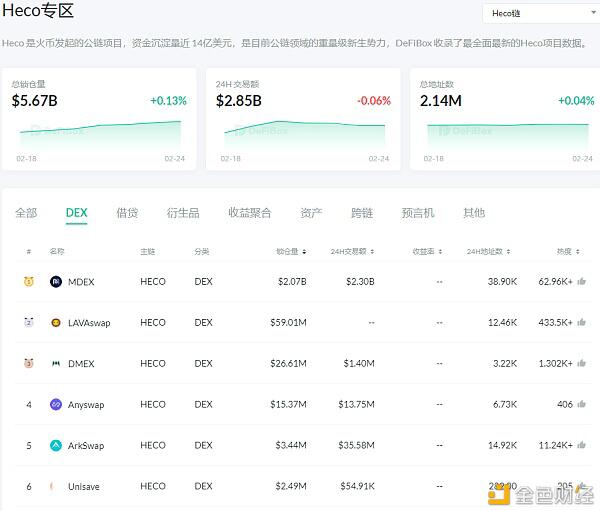Open the 资产 tab
Screen dimensions: 600x511
tap(311, 213)
